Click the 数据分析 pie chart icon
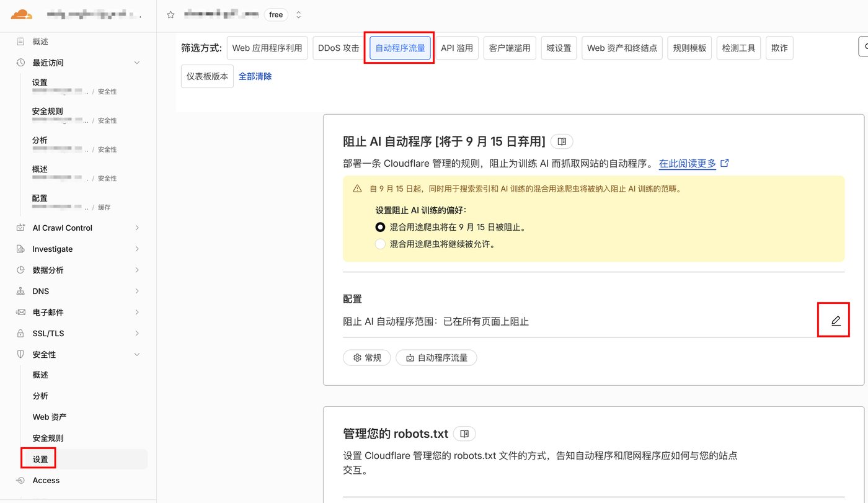The width and height of the screenshot is (868, 503). tap(20, 270)
